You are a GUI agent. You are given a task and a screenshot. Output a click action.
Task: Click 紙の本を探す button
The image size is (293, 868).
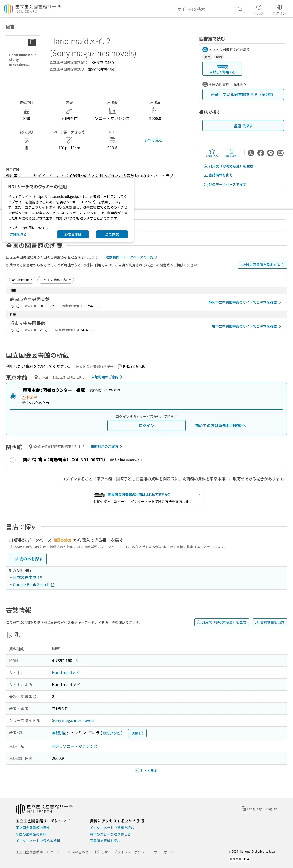[28, 559]
